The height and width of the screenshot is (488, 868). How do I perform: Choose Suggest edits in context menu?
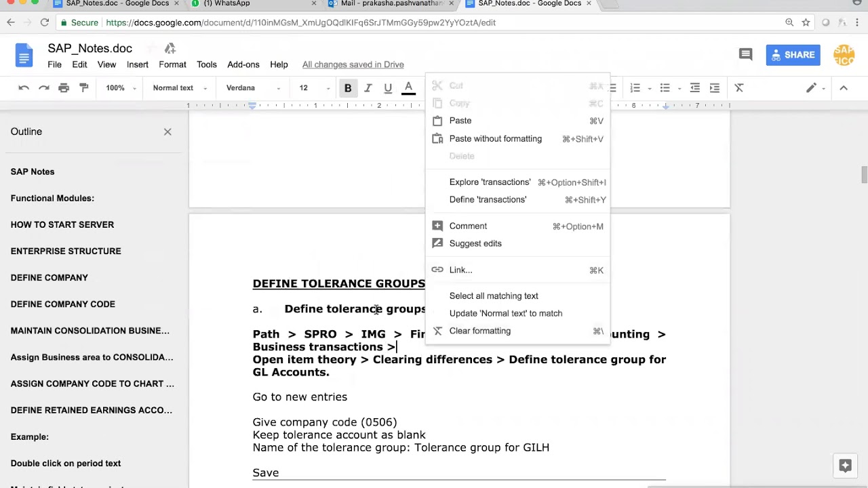518,243
